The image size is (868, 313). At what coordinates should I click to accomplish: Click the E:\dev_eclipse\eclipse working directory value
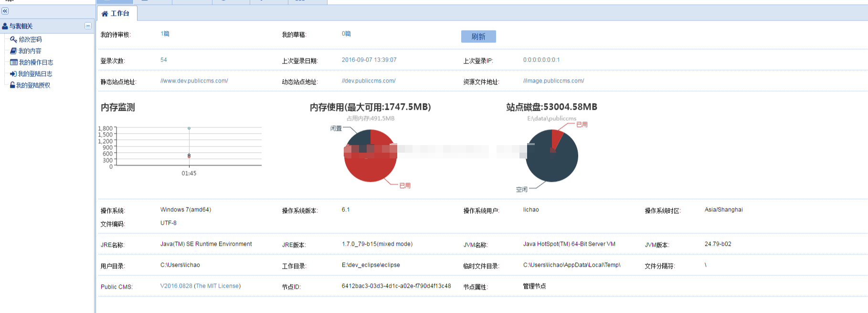point(371,265)
